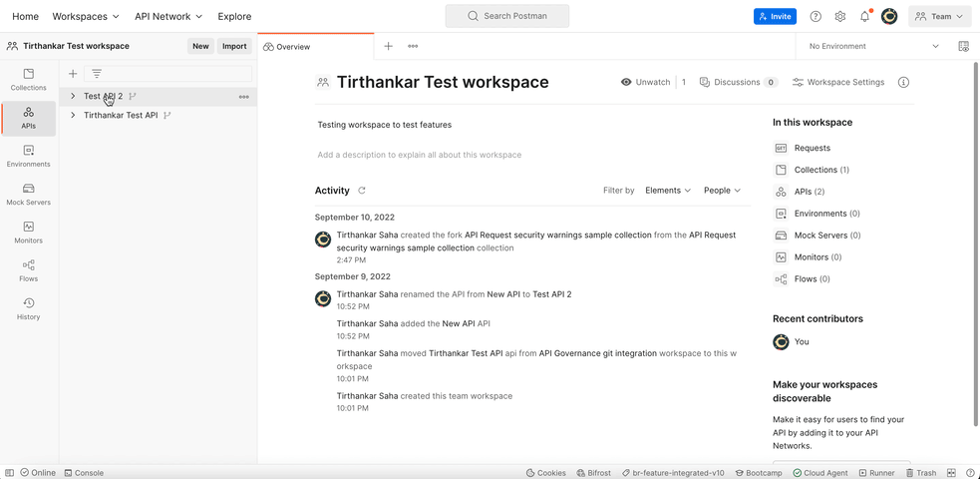Open the Help question mark icon
980x479 pixels.
pos(816,17)
